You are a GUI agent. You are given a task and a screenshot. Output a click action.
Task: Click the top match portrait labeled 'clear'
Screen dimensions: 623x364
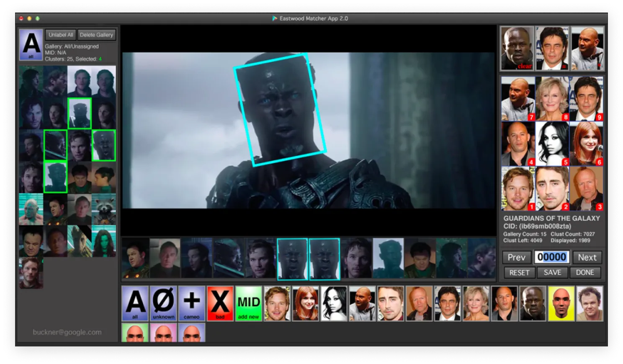tap(517, 49)
